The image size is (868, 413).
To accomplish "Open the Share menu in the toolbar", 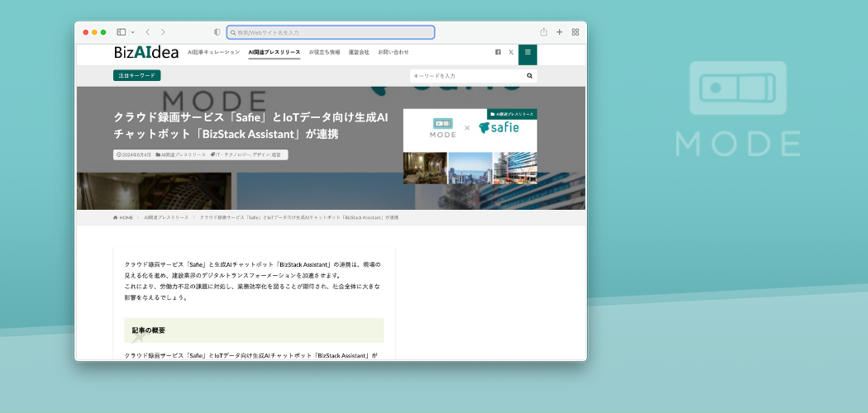I will click(x=544, y=32).
